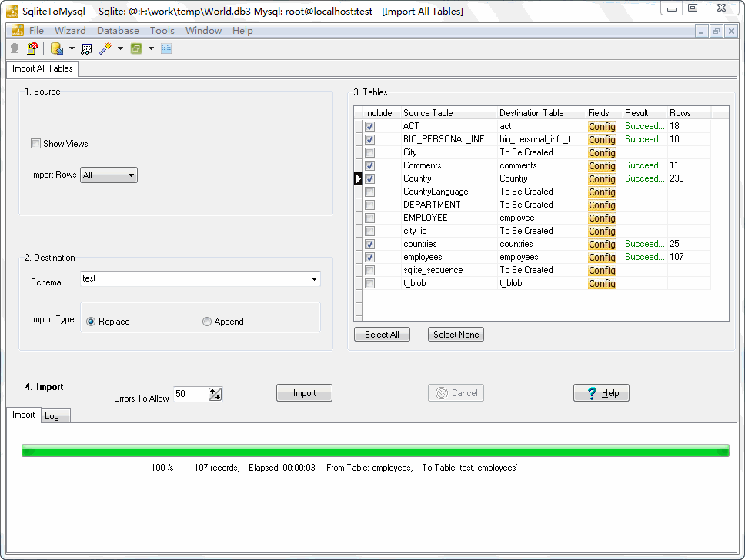Expand the Import Rows combo box
Viewport: 745px width, 560px height.
pos(131,175)
